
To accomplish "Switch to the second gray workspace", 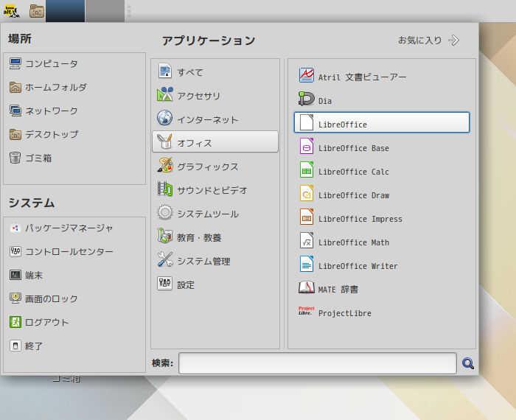I will point(105,11).
